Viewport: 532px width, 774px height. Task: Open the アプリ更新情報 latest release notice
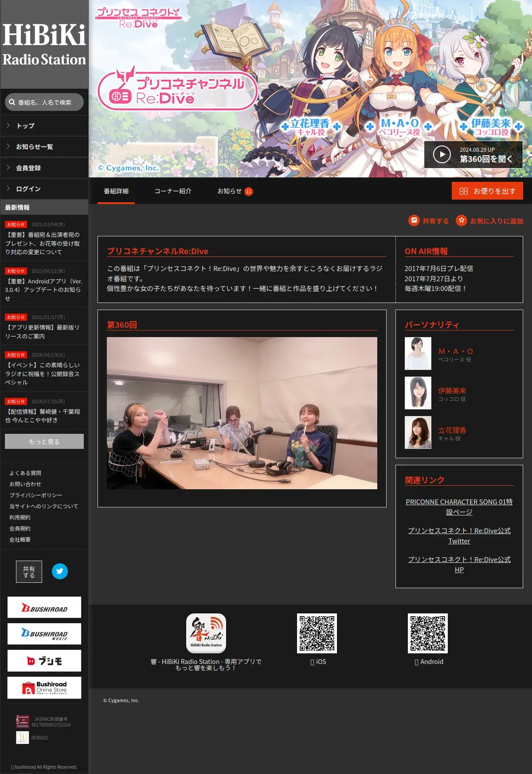tap(43, 332)
